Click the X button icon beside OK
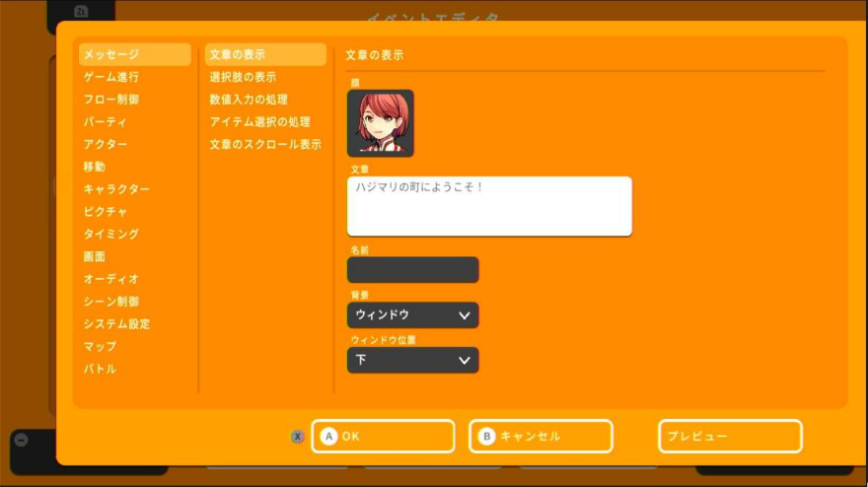Image resolution: width=868 pixels, height=487 pixels. [297, 437]
